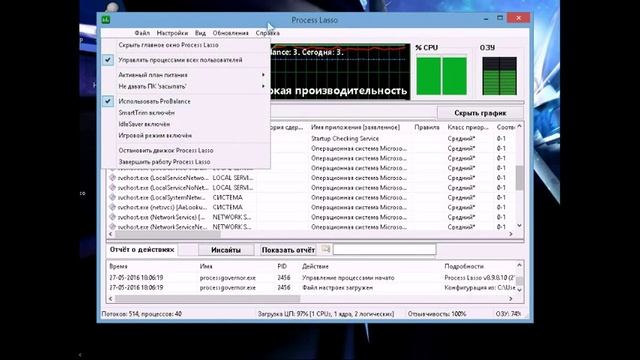Image resolution: width=640 pixels, height=360 pixels.
Task: Open the Обновления menu
Action: pos(230,33)
